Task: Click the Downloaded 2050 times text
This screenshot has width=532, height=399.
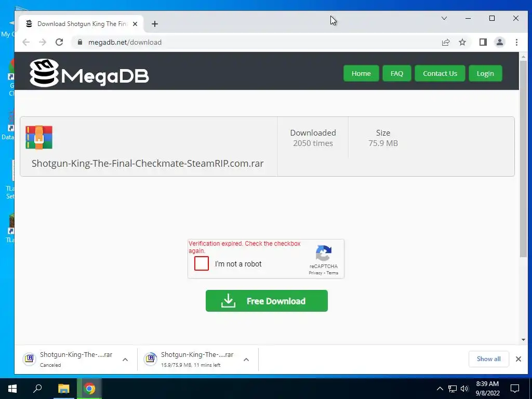Action: point(313,138)
